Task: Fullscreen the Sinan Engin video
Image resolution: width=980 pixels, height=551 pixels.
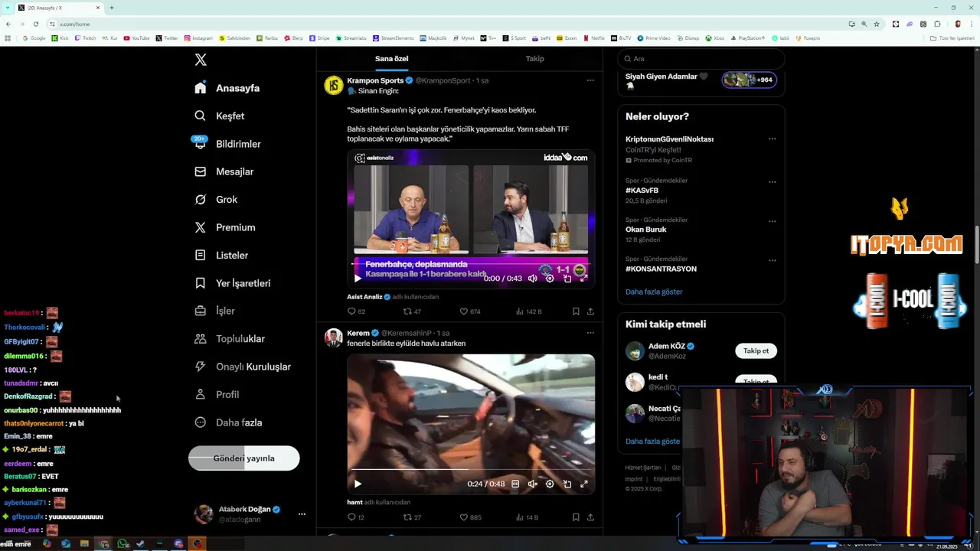Action: (583, 279)
